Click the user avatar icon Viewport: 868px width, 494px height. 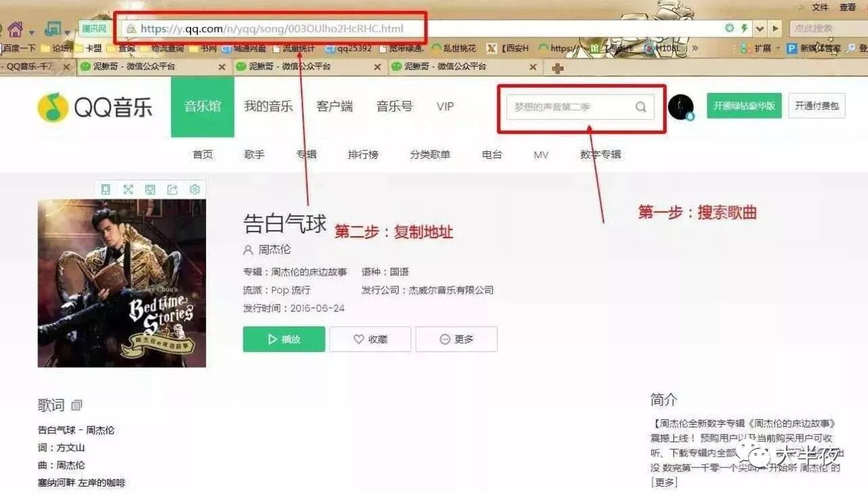click(x=681, y=107)
